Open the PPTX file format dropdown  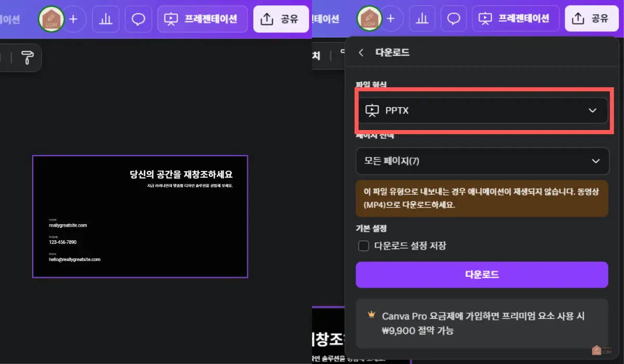coord(482,110)
